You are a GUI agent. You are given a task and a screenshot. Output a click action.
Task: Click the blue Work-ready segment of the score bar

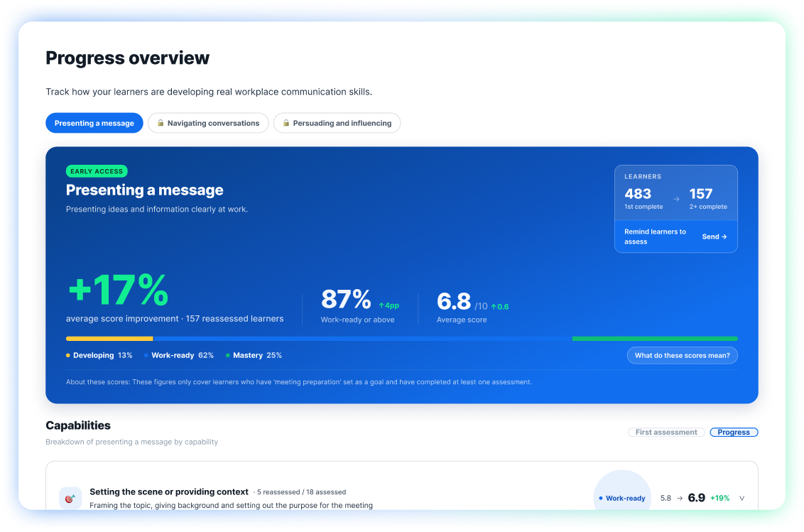click(362, 339)
